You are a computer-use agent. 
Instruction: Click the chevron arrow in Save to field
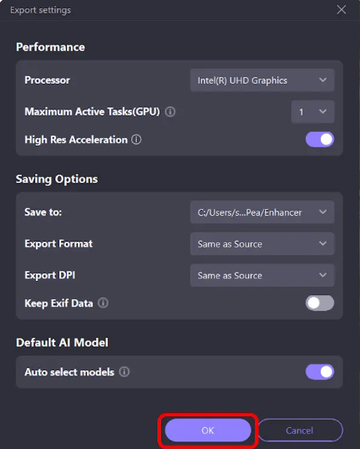(x=323, y=212)
